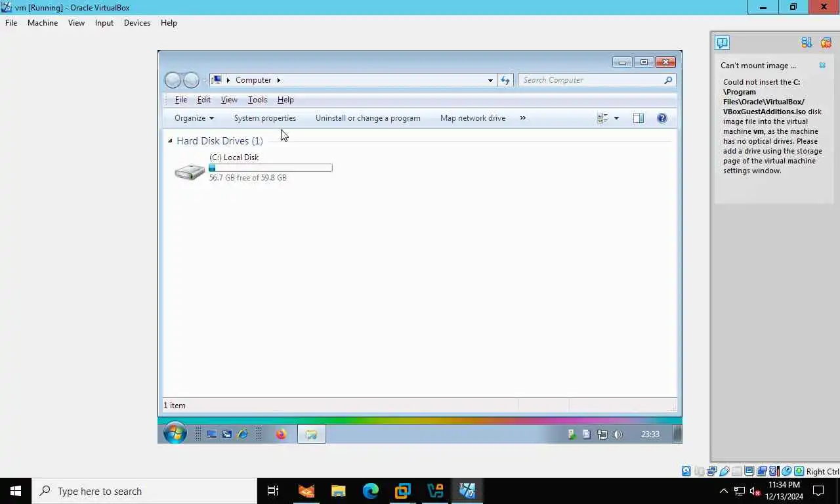Image resolution: width=840 pixels, height=504 pixels.
Task: Show hidden icons in host tray
Action: click(x=724, y=491)
